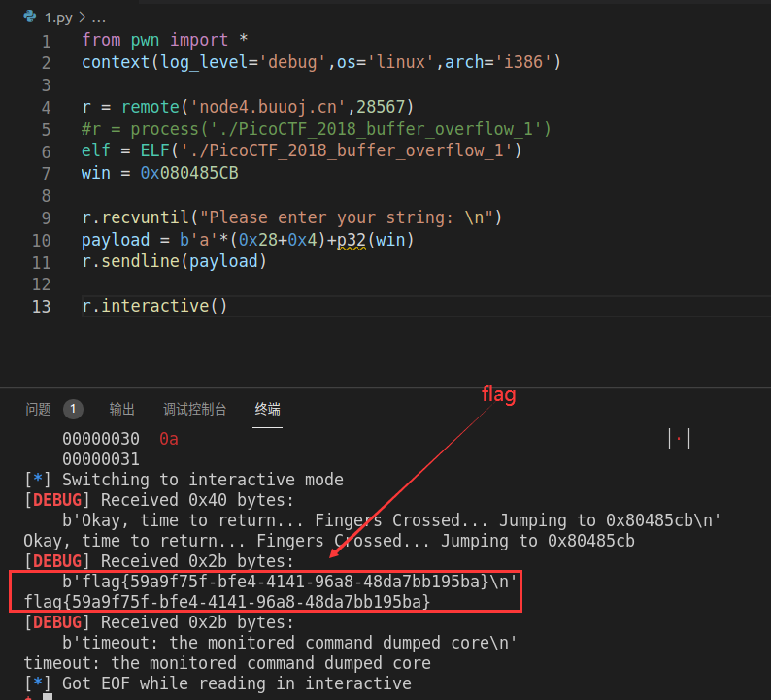Click plain flag{59a9f75f-bfe4-4141-96a8-48da7bb195ba} terminal output
Viewport: 771px width, 700px height.
click(227, 602)
